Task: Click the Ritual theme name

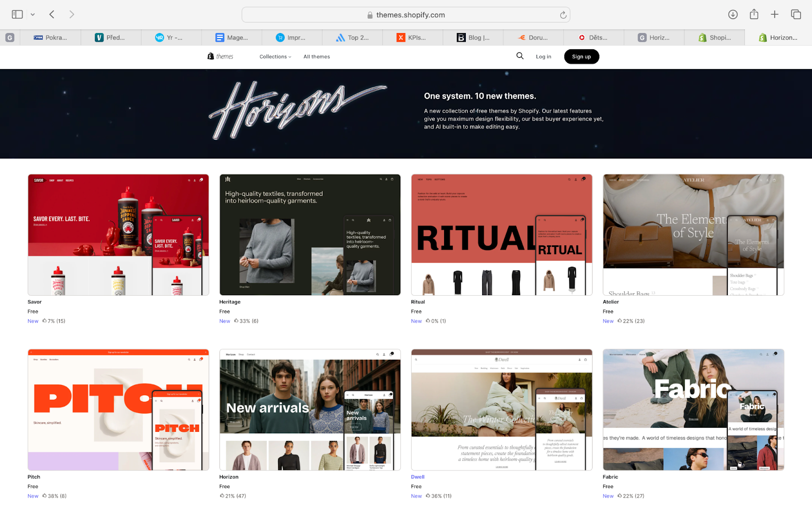Action: pyautogui.click(x=418, y=302)
